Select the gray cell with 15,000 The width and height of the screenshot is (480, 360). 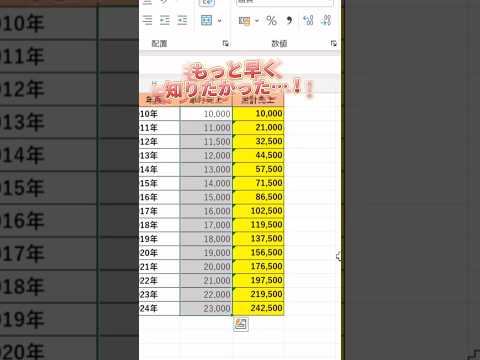(x=206, y=197)
